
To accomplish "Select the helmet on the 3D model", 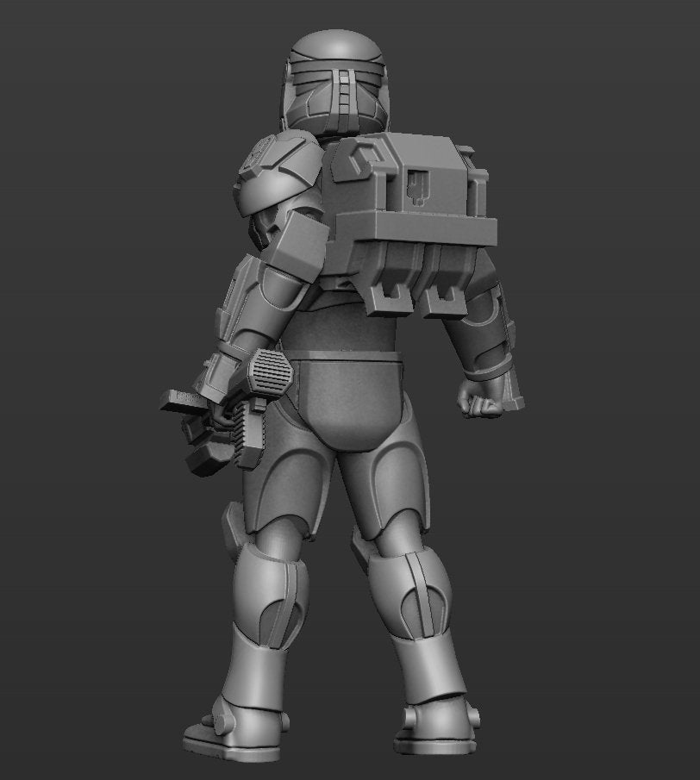I will pyautogui.click(x=335, y=82).
